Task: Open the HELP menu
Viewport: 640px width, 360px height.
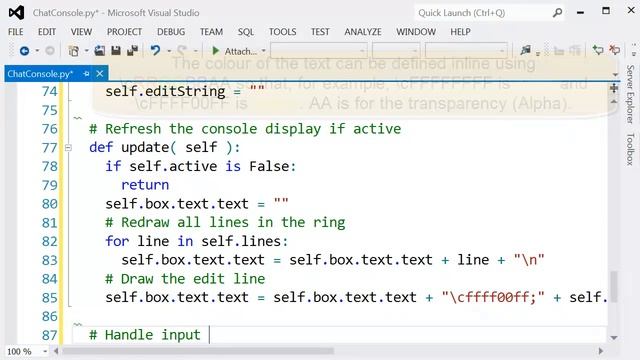Action: pyautogui.click(x=460, y=32)
